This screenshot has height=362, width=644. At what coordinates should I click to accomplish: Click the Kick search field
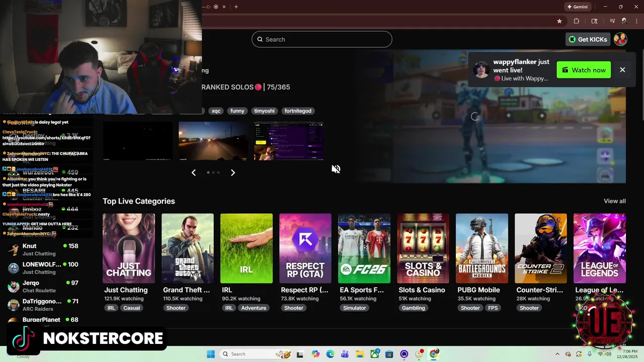tap(321, 39)
